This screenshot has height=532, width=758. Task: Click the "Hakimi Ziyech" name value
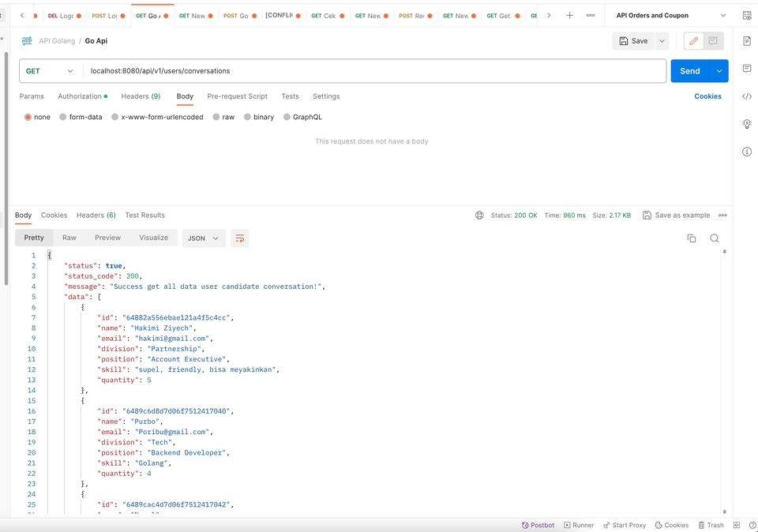click(x=163, y=328)
